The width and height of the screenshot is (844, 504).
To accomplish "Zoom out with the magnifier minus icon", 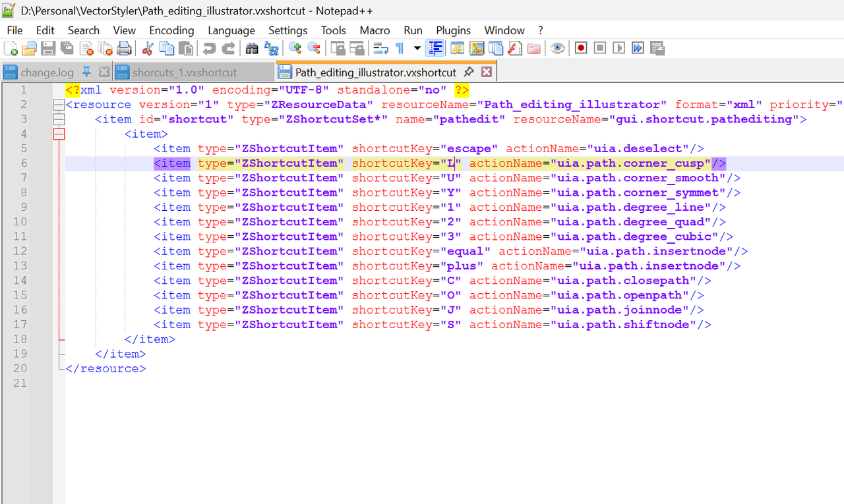I will click(x=314, y=48).
